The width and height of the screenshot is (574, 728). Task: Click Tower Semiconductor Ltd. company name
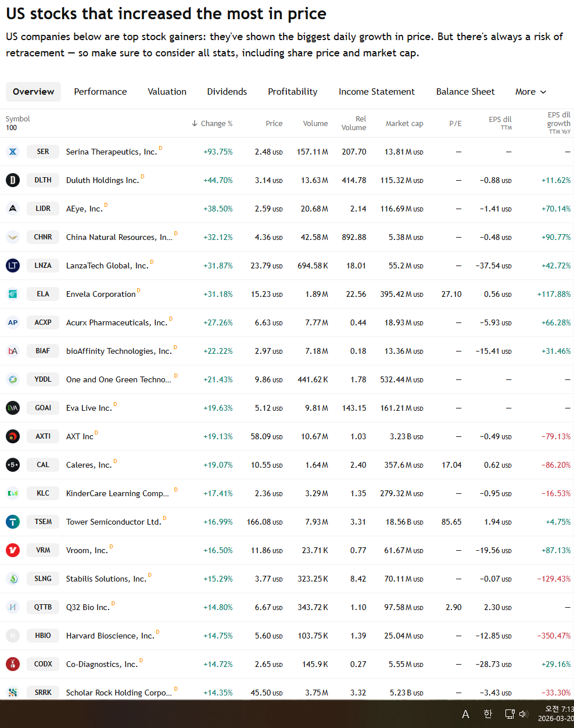pyautogui.click(x=113, y=522)
